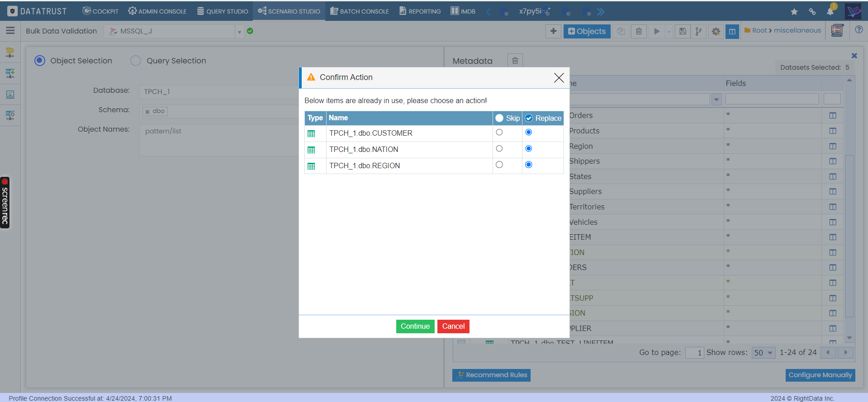The image size is (868, 402).
Task: Click the settings gear icon in toolbar
Action: [x=716, y=31]
